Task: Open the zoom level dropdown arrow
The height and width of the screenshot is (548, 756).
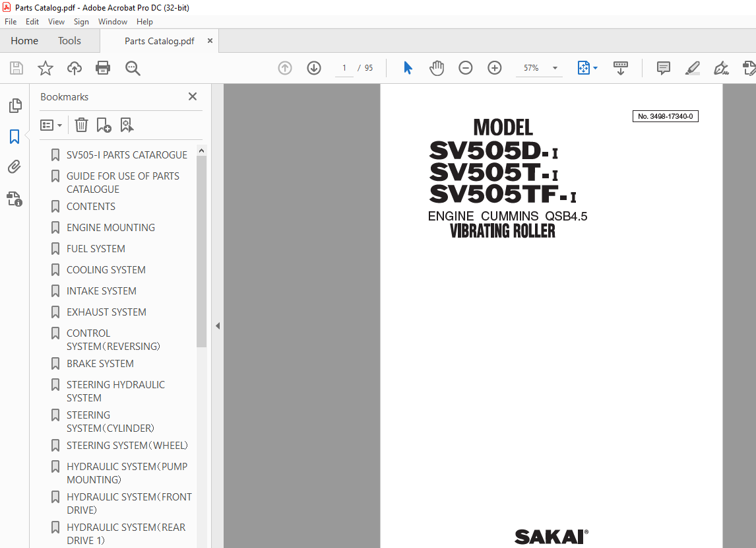Action: pyautogui.click(x=555, y=68)
